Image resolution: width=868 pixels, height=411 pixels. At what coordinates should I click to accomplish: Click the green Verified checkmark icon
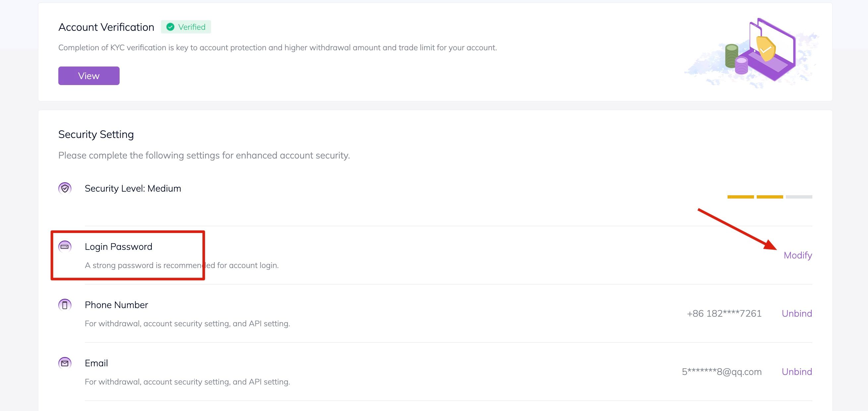coord(171,27)
